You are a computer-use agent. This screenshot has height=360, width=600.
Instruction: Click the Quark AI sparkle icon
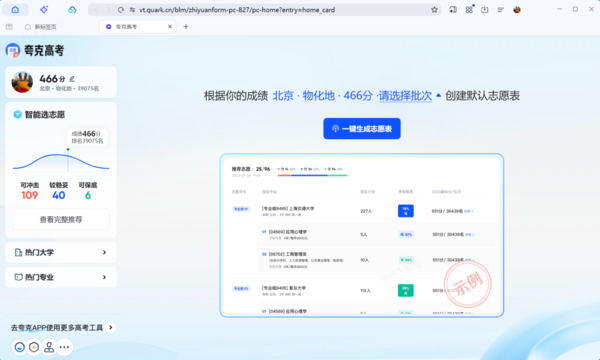[x=44, y=10]
